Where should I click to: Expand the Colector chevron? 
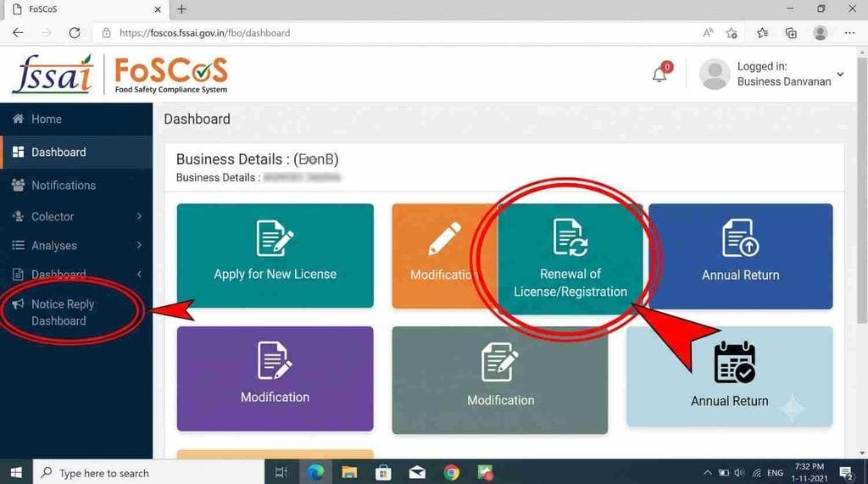coord(140,216)
